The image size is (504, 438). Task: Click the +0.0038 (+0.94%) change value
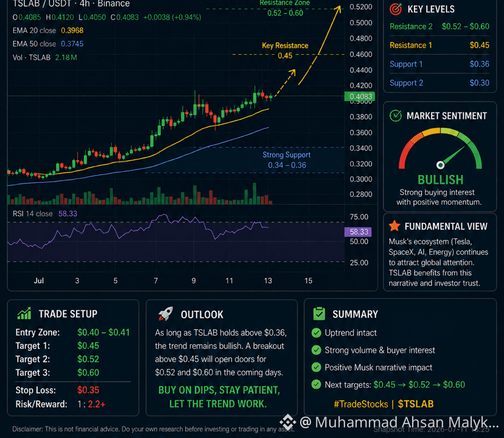pyautogui.click(x=172, y=18)
